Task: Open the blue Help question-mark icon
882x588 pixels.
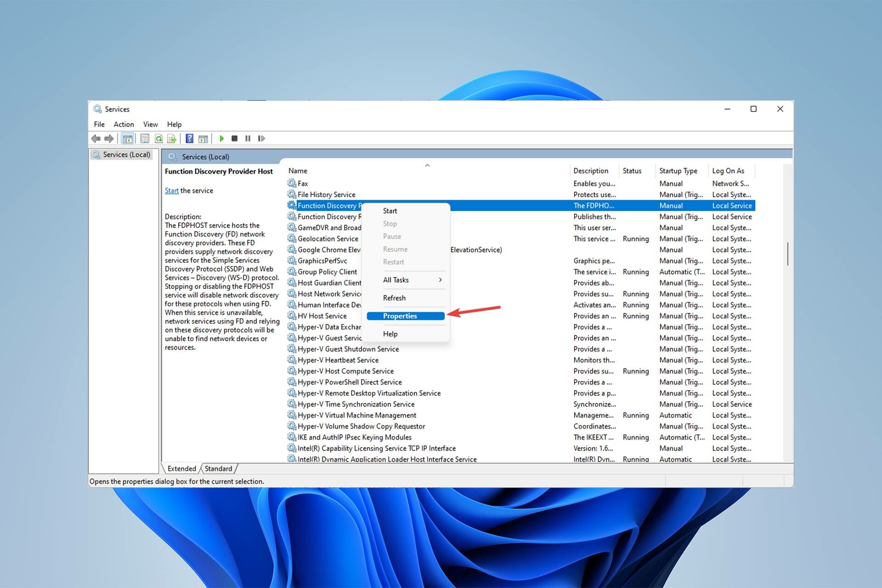Action: point(189,138)
